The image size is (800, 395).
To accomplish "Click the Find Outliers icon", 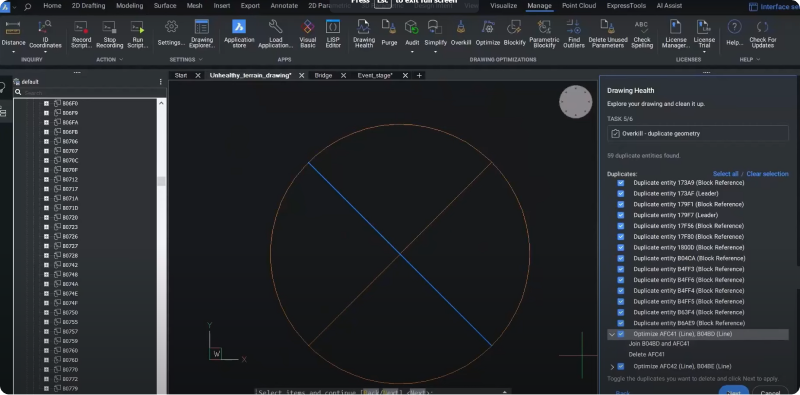I will 573,28.
